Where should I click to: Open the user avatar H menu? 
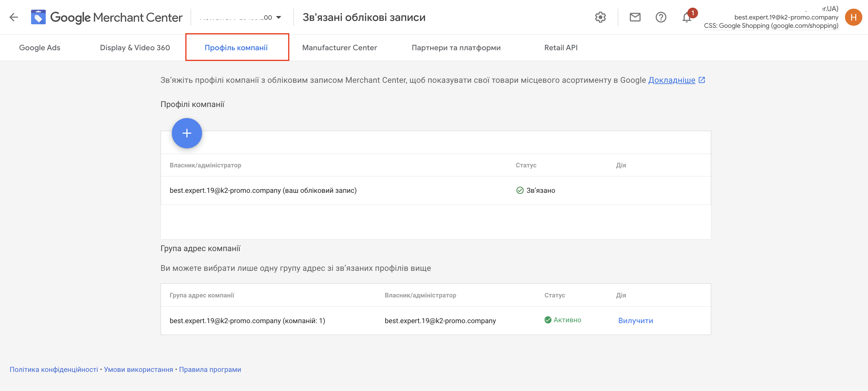[x=853, y=17]
